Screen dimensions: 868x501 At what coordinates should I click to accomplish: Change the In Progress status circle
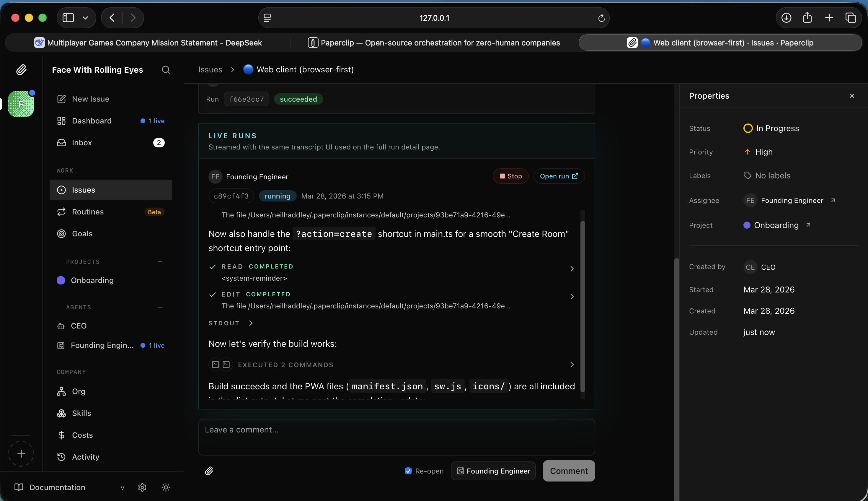[748, 128]
